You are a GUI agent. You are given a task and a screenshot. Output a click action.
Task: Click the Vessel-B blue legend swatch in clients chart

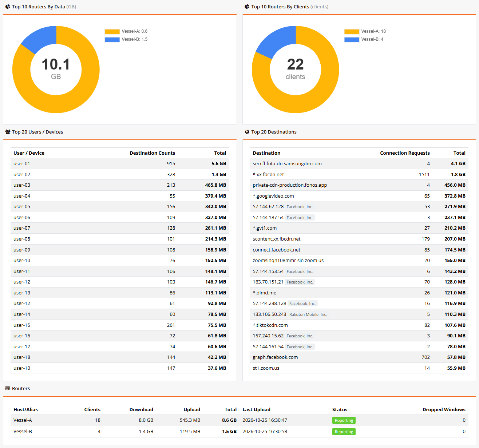point(352,39)
